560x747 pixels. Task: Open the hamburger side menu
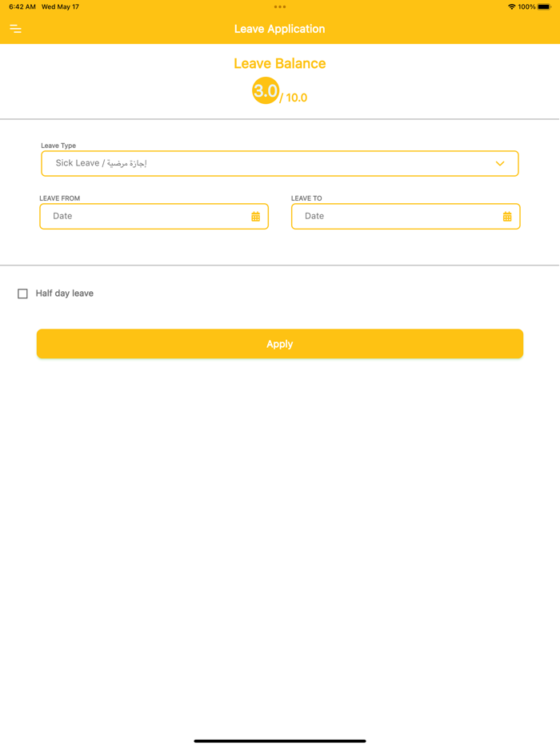click(16, 29)
